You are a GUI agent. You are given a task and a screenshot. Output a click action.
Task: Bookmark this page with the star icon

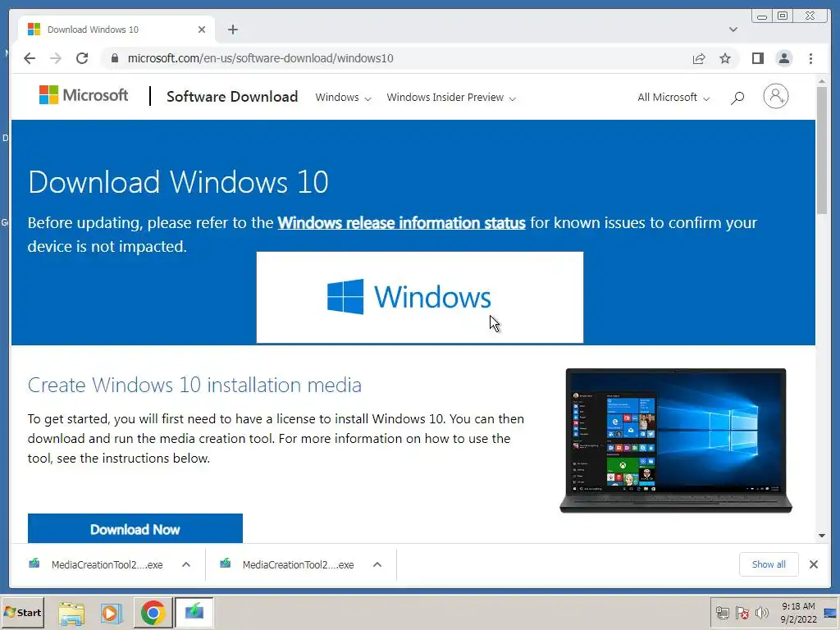(x=725, y=58)
